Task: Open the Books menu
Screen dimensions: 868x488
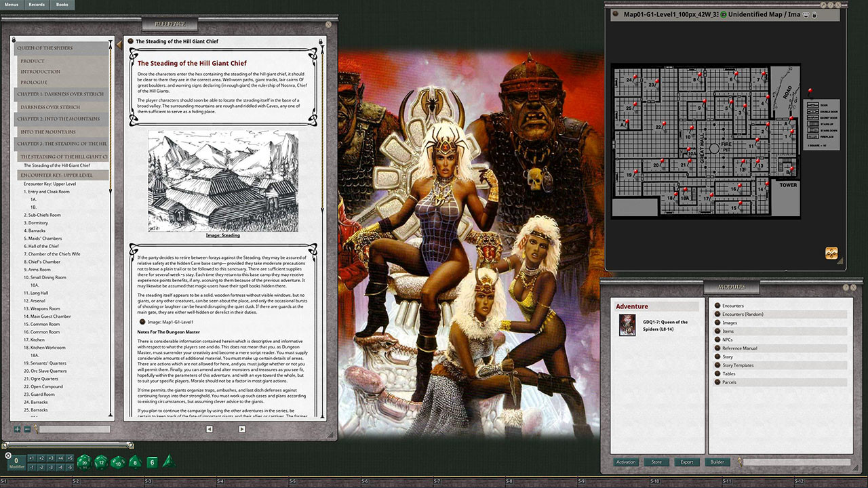Action: [x=62, y=5]
